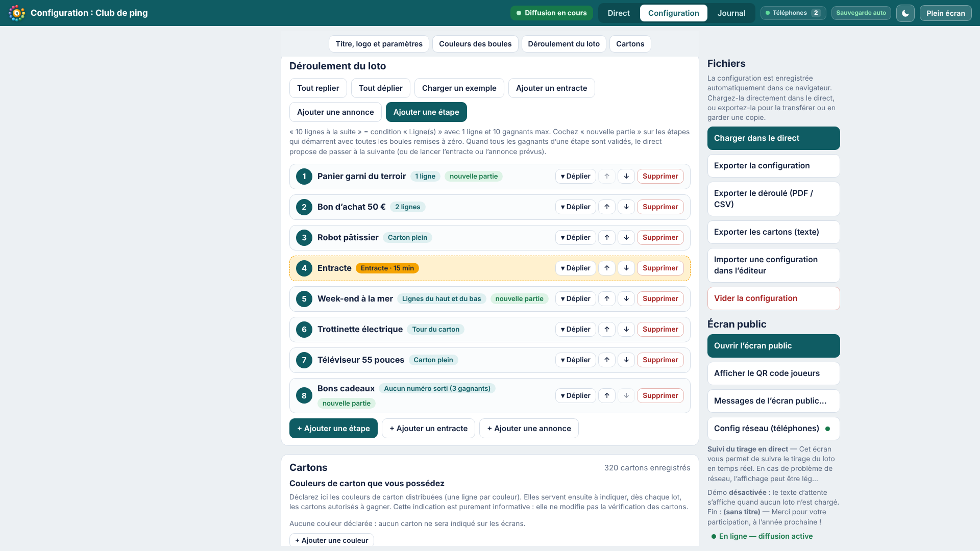980x551 pixels.
Task: Click Afficher le QR code joueurs
Action: tap(773, 373)
